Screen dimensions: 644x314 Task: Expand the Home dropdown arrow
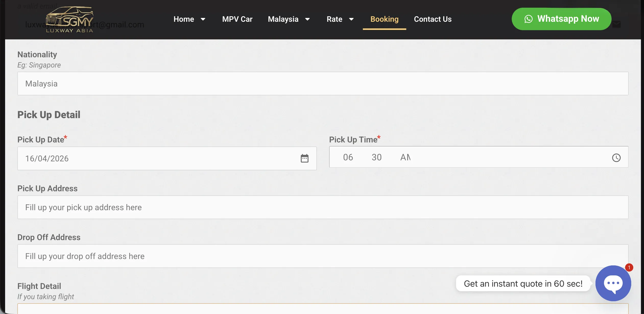pos(203,19)
